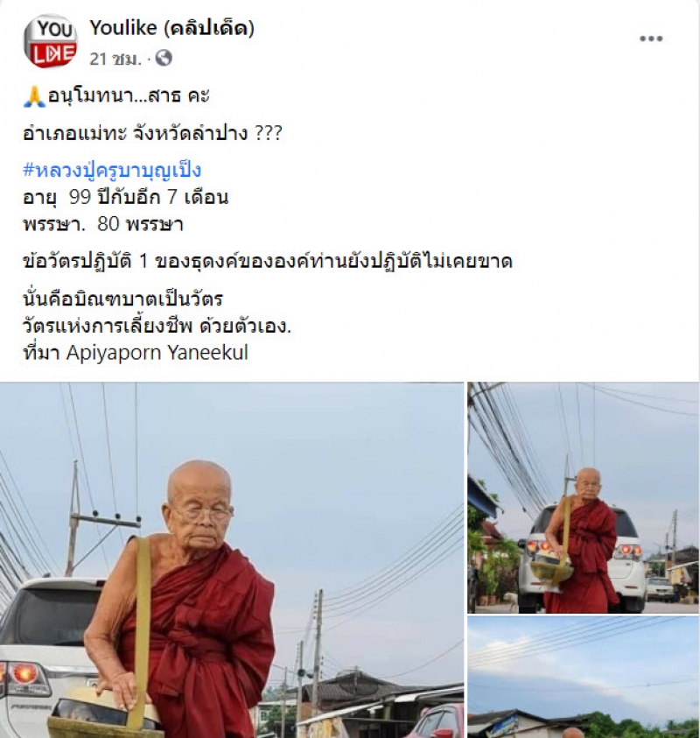Click the Youlike (คลิปเด็ด) page name
700x738 pixels.
point(172,28)
